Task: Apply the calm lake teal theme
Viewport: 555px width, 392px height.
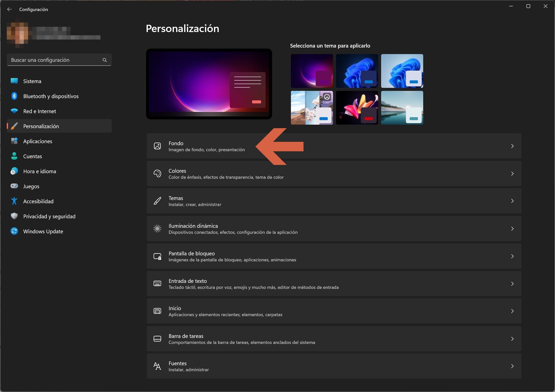Action: pyautogui.click(x=402, y=108)
